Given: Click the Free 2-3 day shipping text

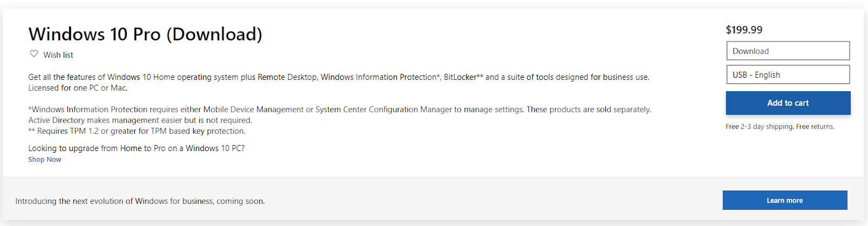Looking at the screenshot, I should [759, 127].
